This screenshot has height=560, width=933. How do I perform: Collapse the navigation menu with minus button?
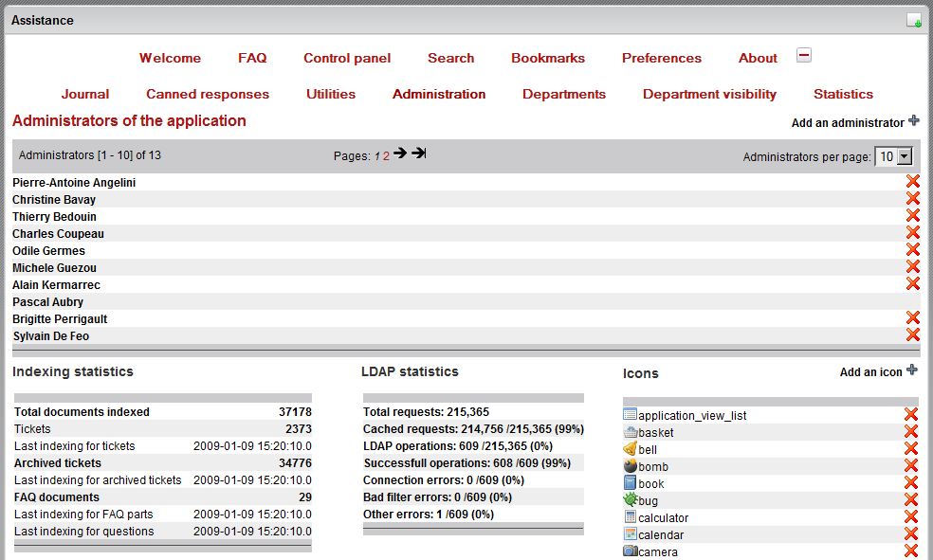pyautogui.click(x=804, y=56)
